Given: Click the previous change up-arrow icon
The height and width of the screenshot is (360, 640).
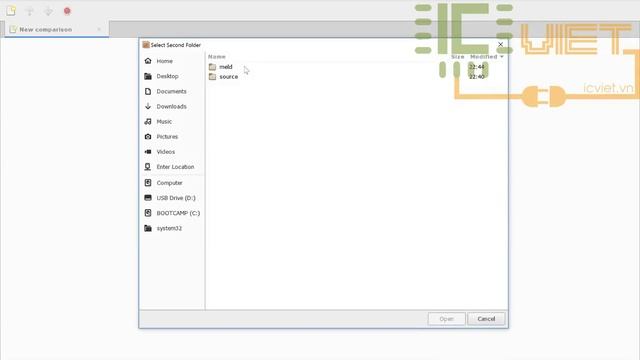Looking at the screenshot, I should (x=29, y=11).
